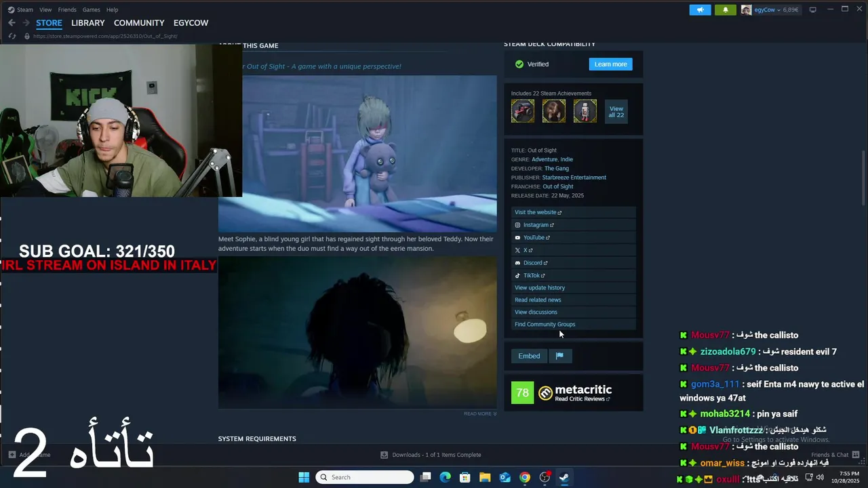868x488 pixels.
Task: Click Find Community Groups
Action: (x=574, y=324)
